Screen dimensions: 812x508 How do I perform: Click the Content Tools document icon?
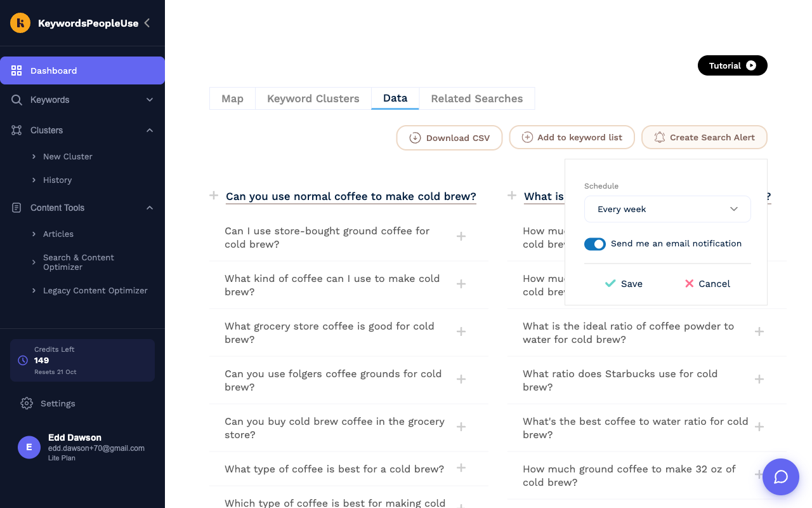tap(17, 208)
